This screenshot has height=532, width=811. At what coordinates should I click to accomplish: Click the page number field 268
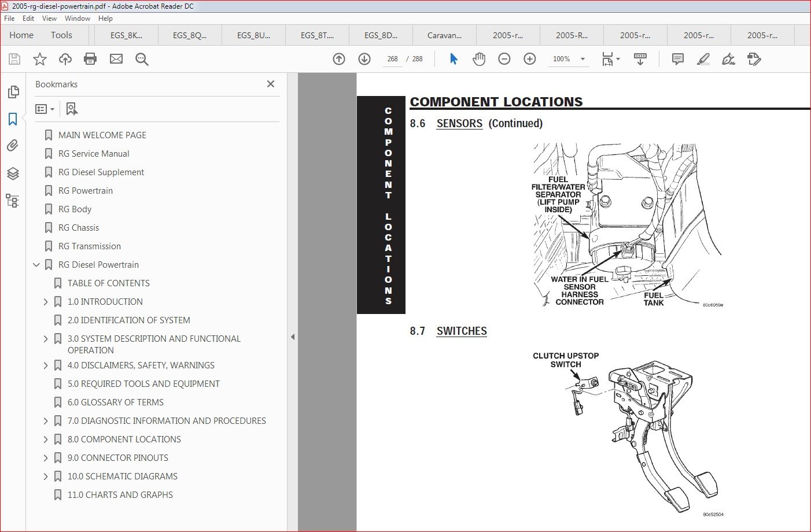click(x=393, y=59)
